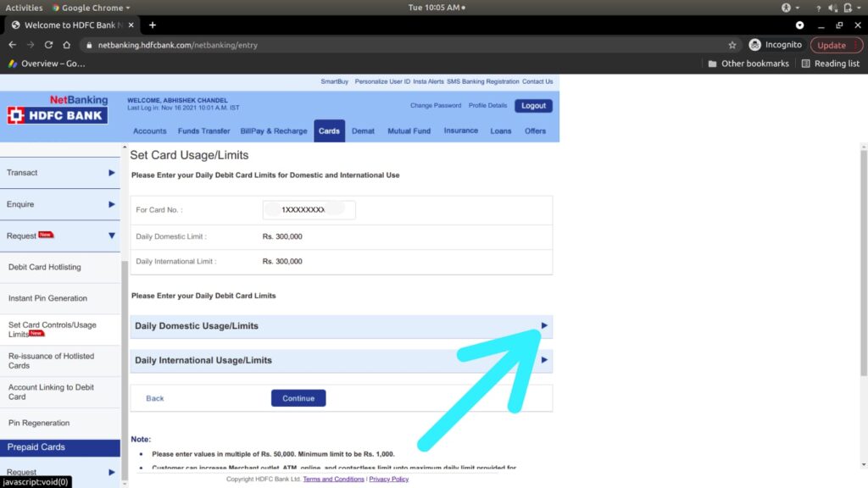
Task: Open the browser home page icon
Action: tap(66, 45)
